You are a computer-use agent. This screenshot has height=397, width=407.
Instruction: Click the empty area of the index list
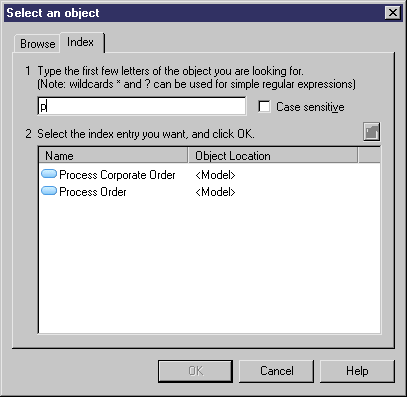point(209,267)
